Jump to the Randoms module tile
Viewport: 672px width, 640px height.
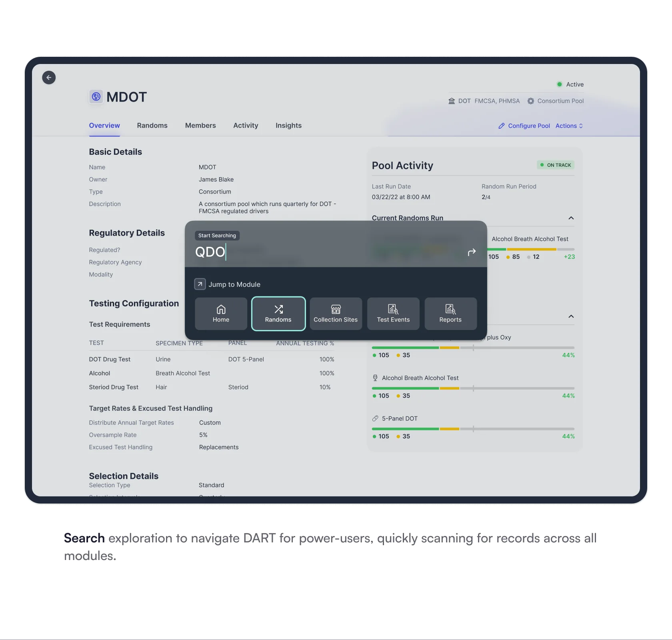278,314
